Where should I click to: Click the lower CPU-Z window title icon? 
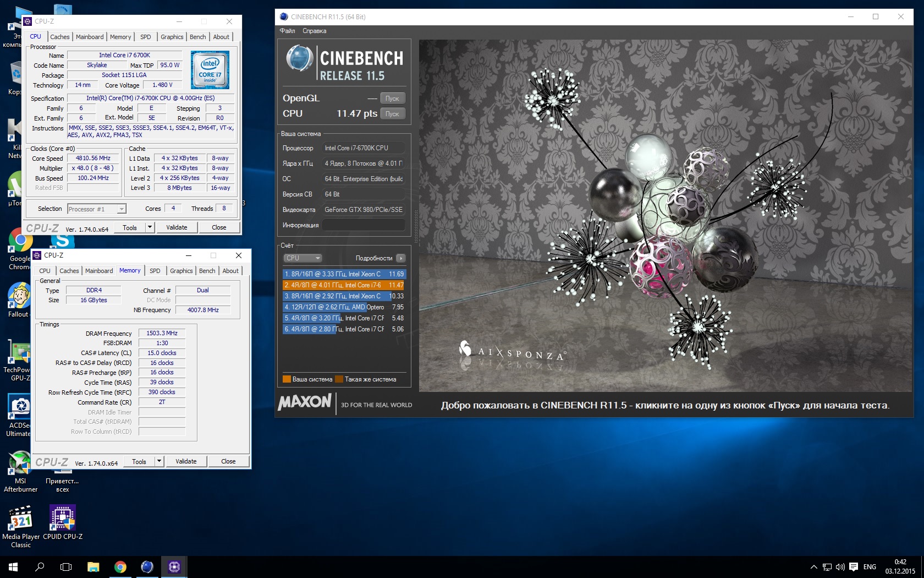coord(37,255)
